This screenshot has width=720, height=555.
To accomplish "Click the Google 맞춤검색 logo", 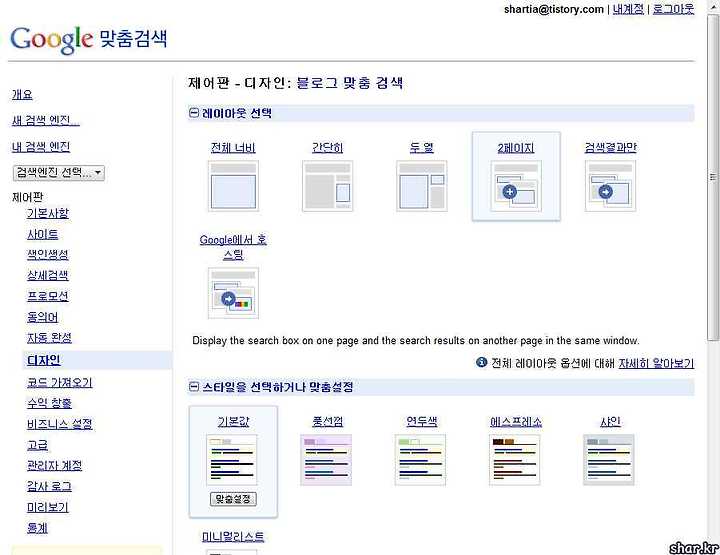I will click(x=88, y=39).
